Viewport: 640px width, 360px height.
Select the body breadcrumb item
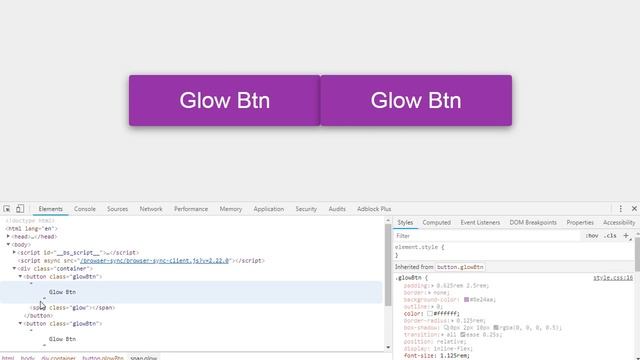click(28, 358)
